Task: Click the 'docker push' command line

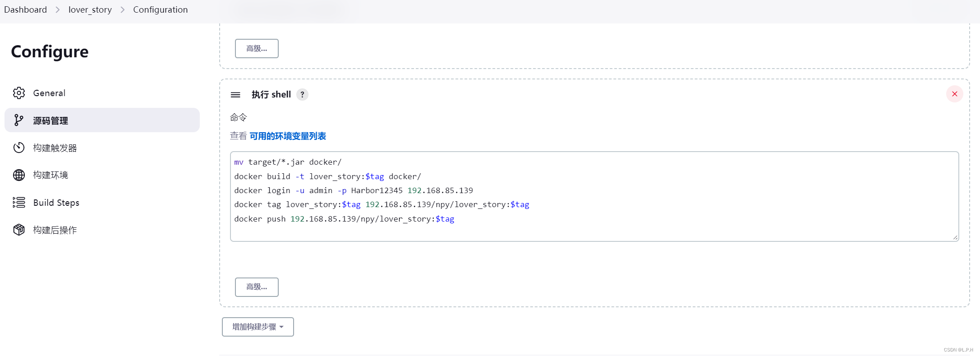Action: [344, 219]
